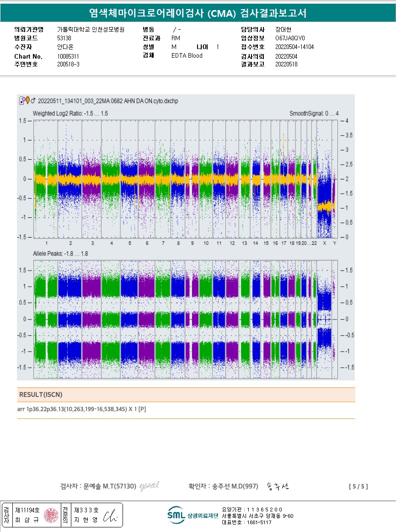The image size is (396, 532).
Task: Click the Allele Peaks label
Action: coord(60,253)
